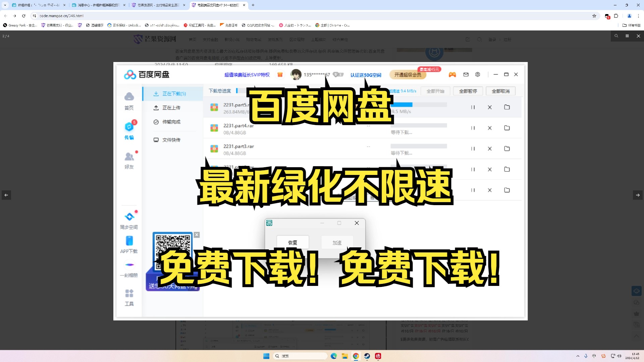Open the v11-cold1.douyinv bookmark
The image size is (644, 362).
(x=162, y=25)
